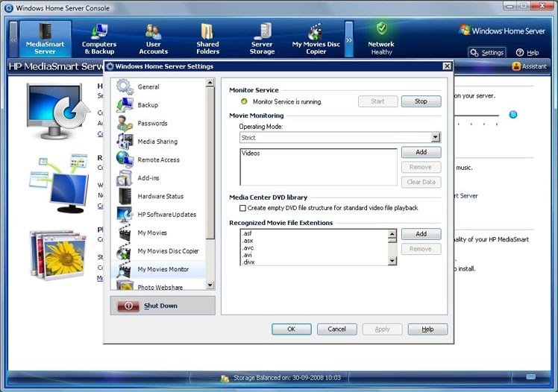The height and width of the screenshot is (392, 558).
Task: Click the storage balanced status bar icon
Action: [x=225, y=379]
